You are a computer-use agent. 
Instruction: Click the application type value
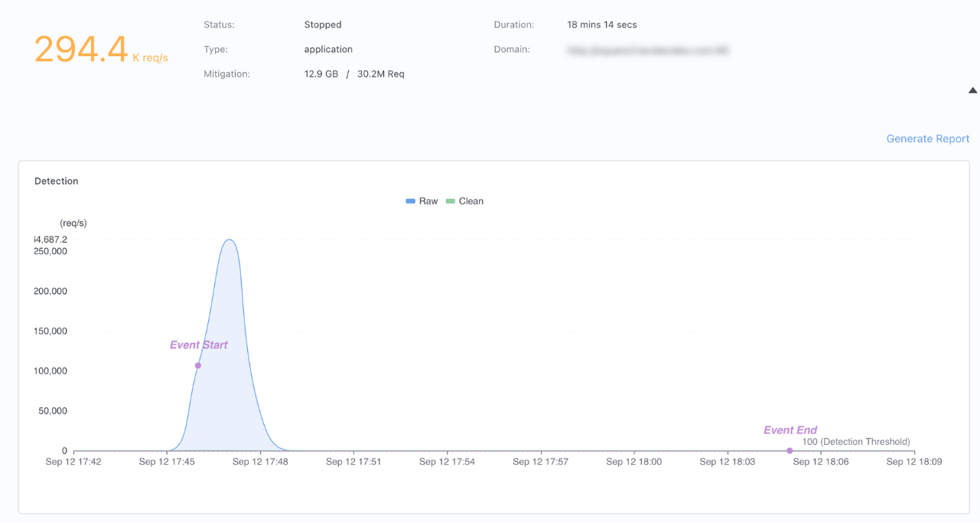(x=328, y=49)
